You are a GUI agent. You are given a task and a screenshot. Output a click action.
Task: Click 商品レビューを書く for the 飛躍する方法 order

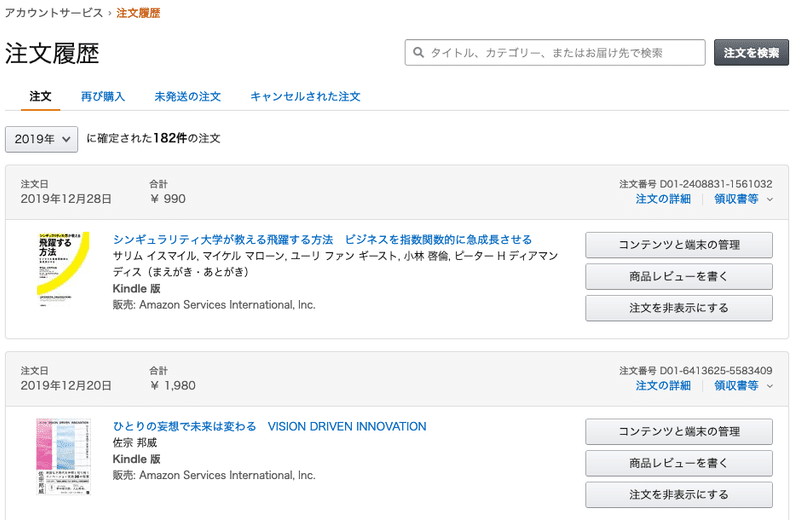tap(679, 277)
